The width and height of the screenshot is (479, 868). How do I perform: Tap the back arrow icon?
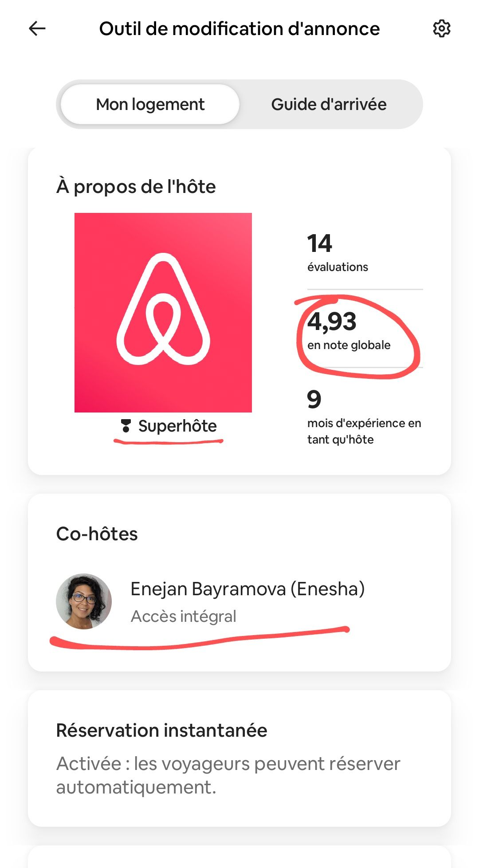[x=37, y=29]
